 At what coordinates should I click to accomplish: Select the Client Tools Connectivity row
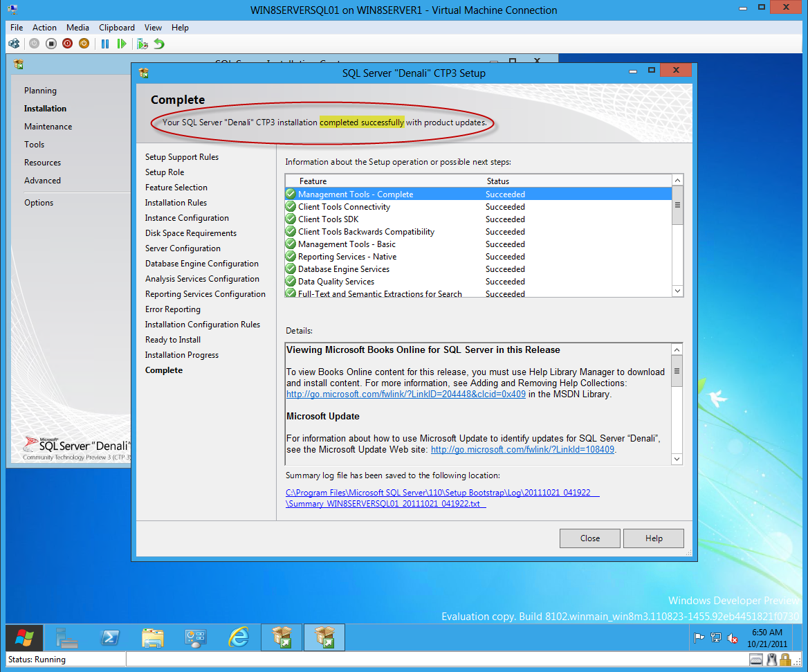[x=478, y=207]
